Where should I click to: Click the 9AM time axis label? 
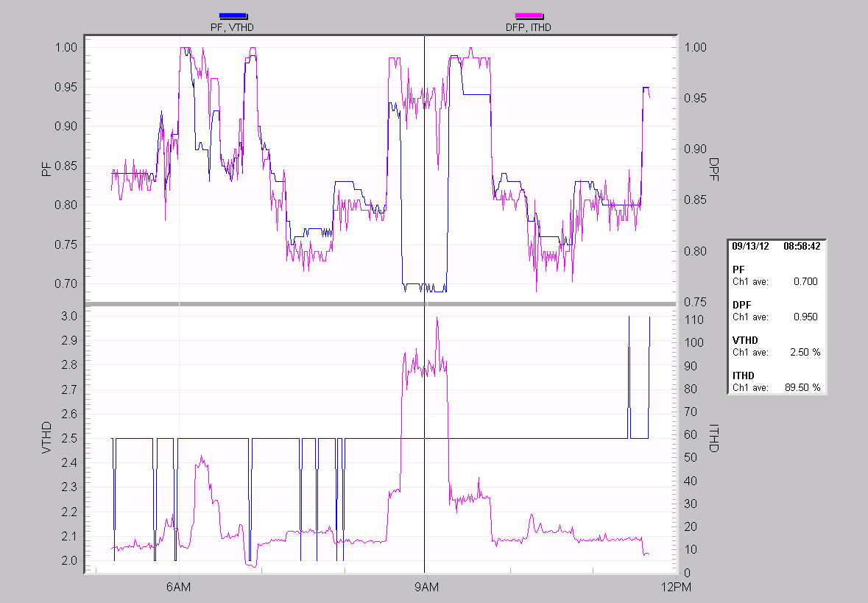[426, 587]
